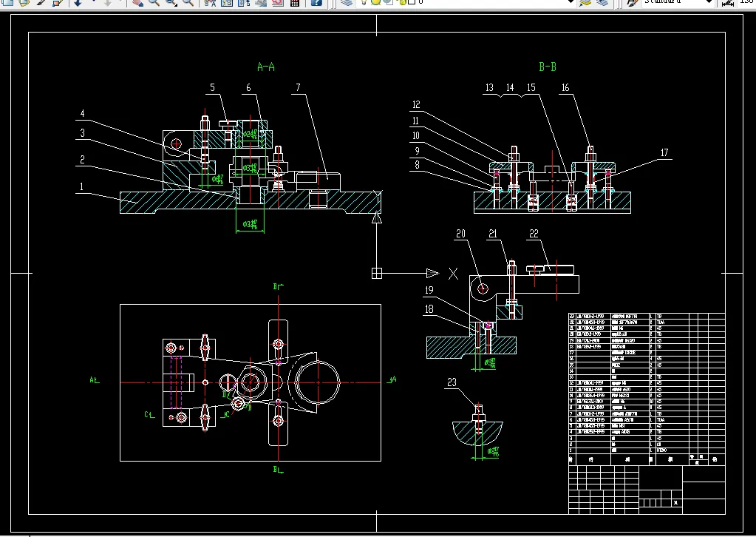Screen dimensions: 756x537
Task: Select part balloon number 1
Action: [x=81, y=186]
